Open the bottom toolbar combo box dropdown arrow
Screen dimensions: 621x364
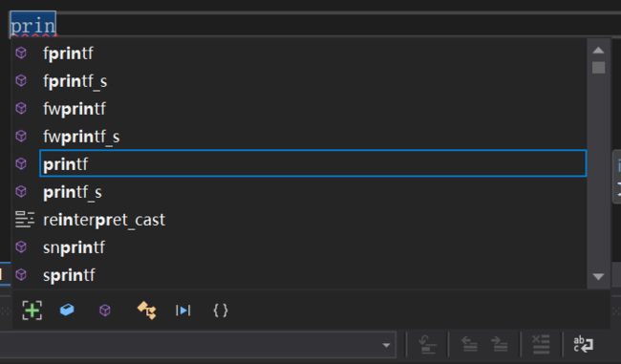coord(386,346)
